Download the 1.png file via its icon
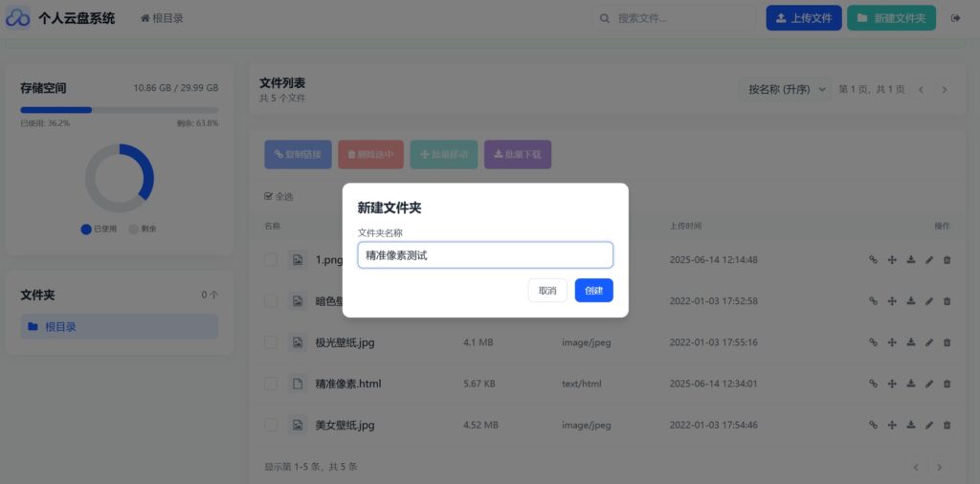The image size is (980, 484). (x=911, y=260)
